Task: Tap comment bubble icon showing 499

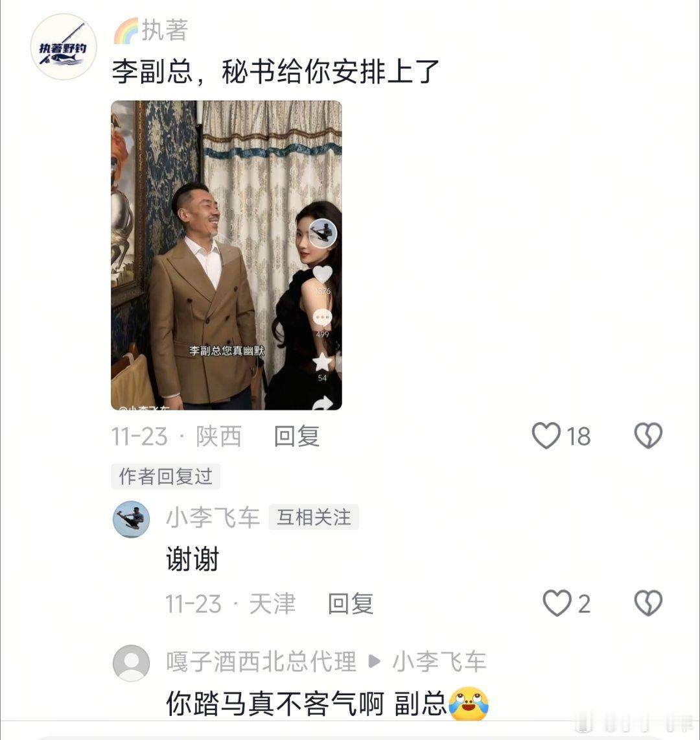Action: click(323, 318)
